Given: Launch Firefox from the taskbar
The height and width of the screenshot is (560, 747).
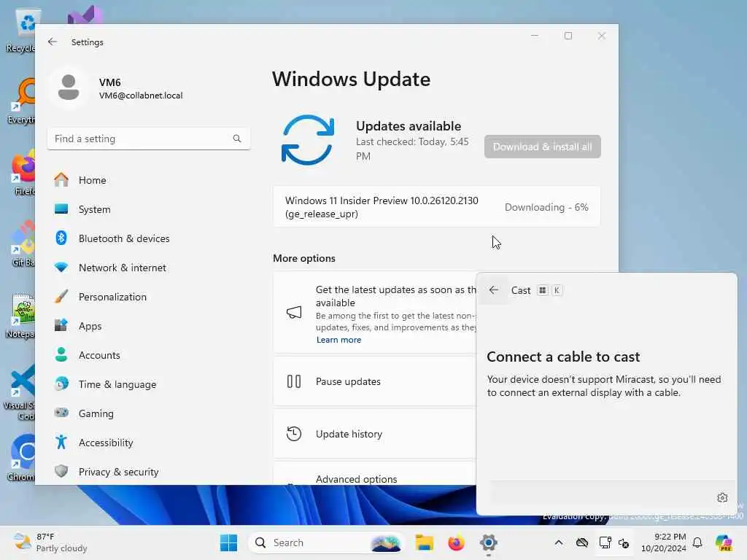Looking at the screenshot, I should 457,542.
